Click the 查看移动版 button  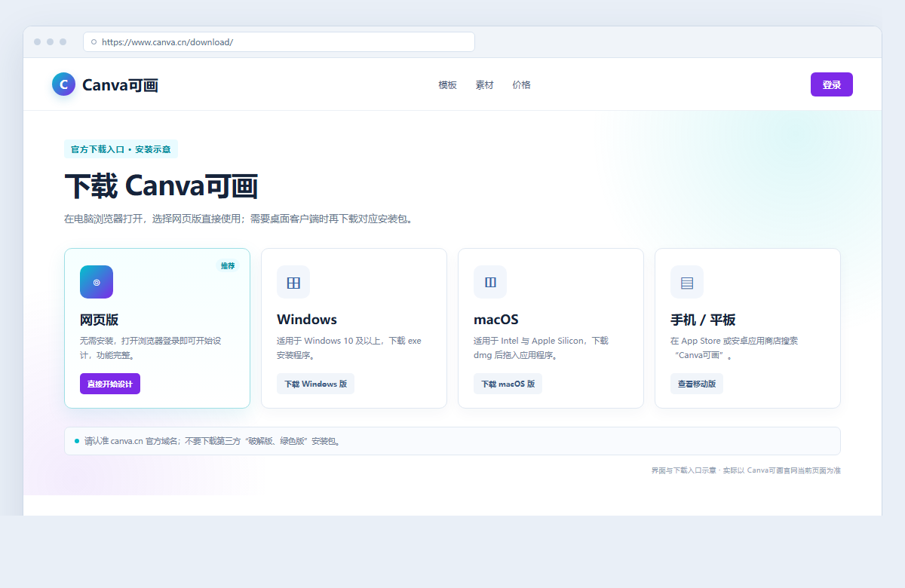697,384
